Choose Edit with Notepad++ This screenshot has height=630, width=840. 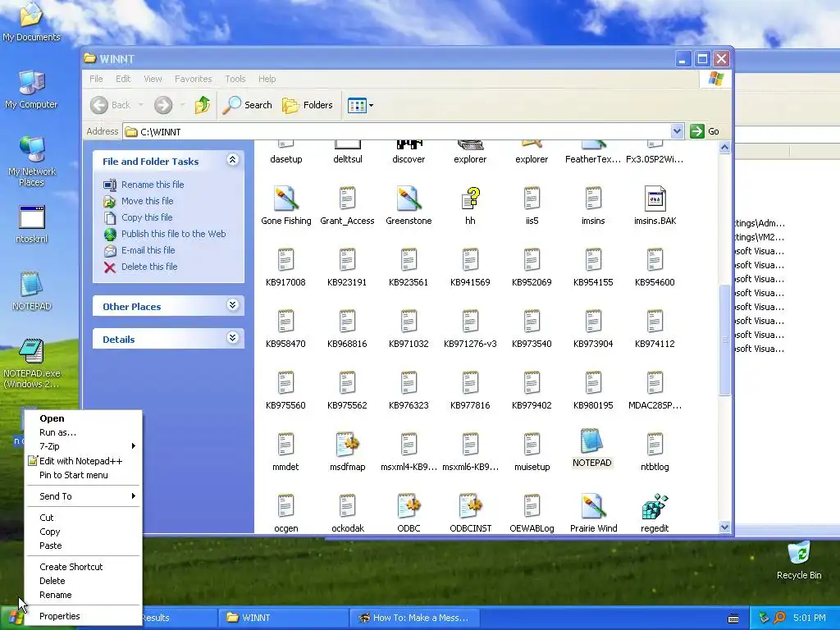tap(84, 461)
